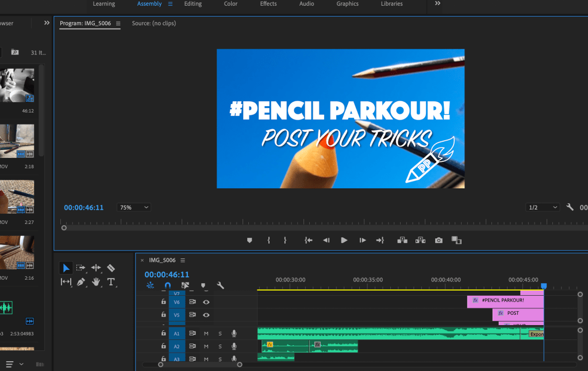The height and width of the screenshot is (371, 588).
Task: Open the 1/2 playback resolution dropdown
Action: pos(543,207)
